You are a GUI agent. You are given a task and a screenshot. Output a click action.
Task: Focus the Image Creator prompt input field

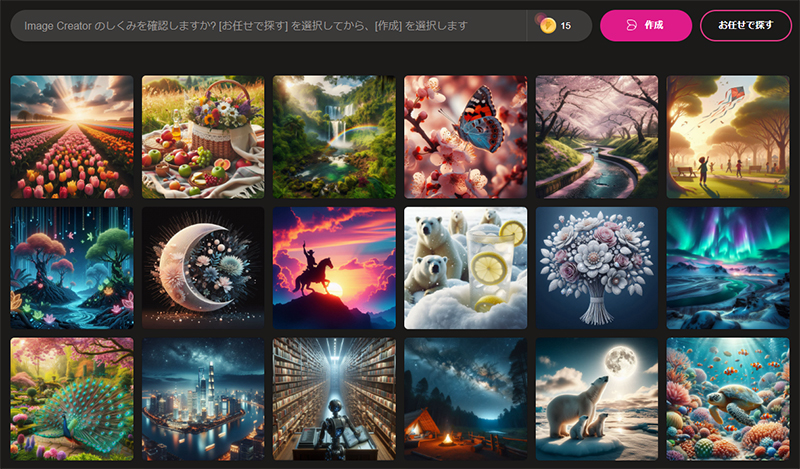coord(268,26)
